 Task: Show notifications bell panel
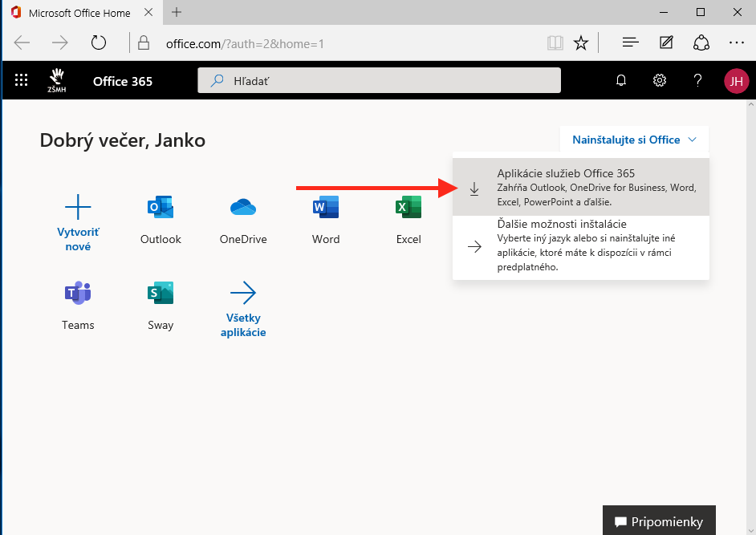[x=620, y=80]
